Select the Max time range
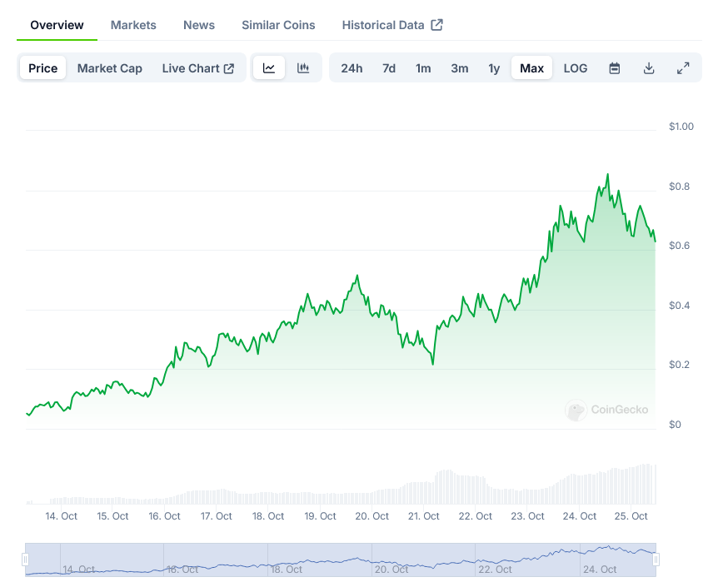Image resolution: width=728 pixels, height=587 pixels. 531,68
